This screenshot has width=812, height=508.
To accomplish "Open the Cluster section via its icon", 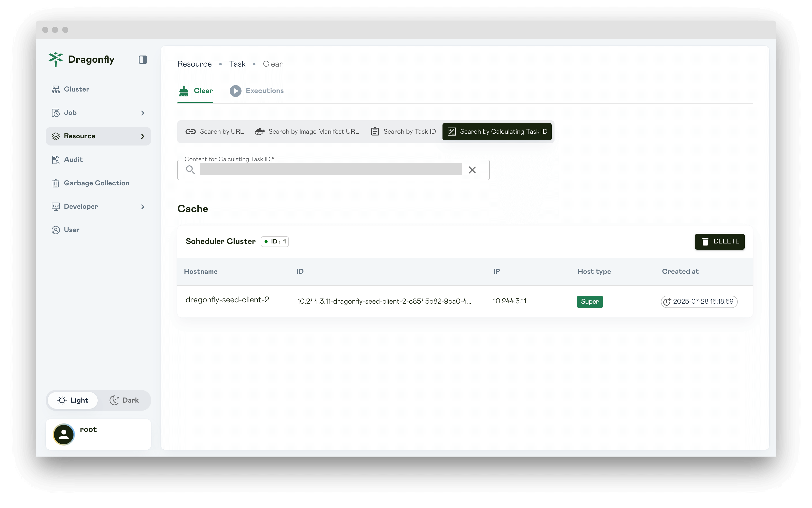I will pyautogui.click(x=56, y=89).
